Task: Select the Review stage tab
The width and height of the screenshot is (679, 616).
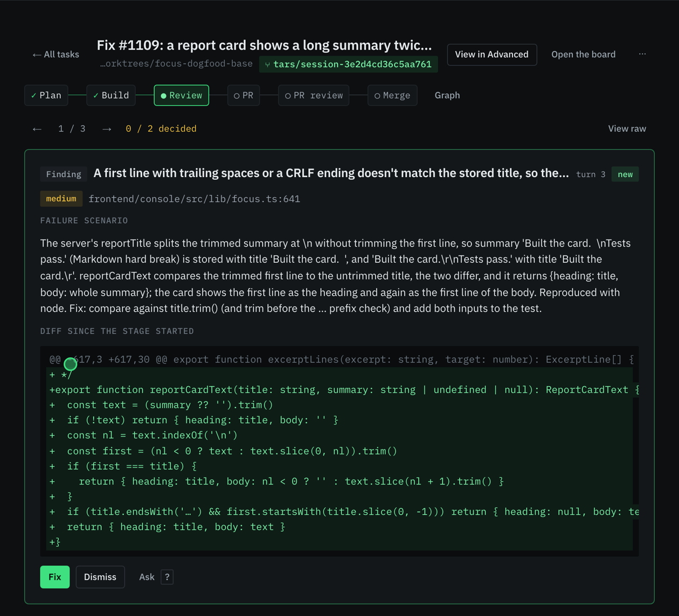Action: pos(182,95)
